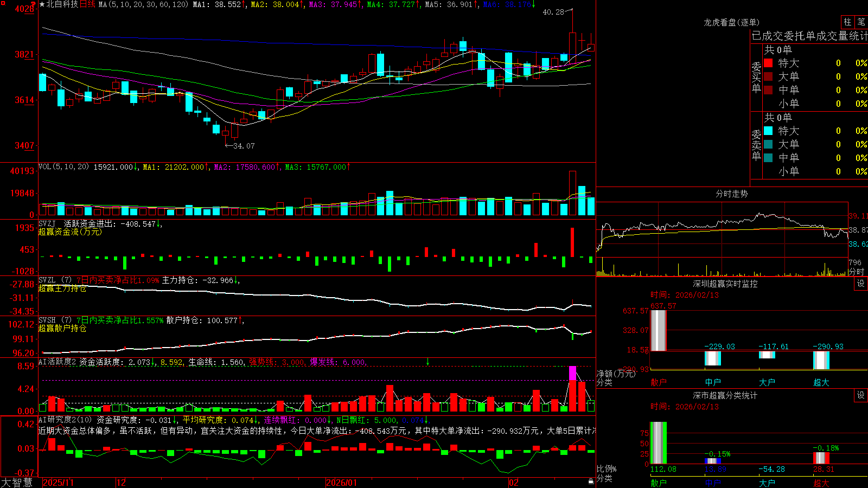Switch Dragon-Tiger panel to 笔 (tick) view
The width and height of the screenshot is (868, 488).
pyautogui.click(x=861, y=22)
